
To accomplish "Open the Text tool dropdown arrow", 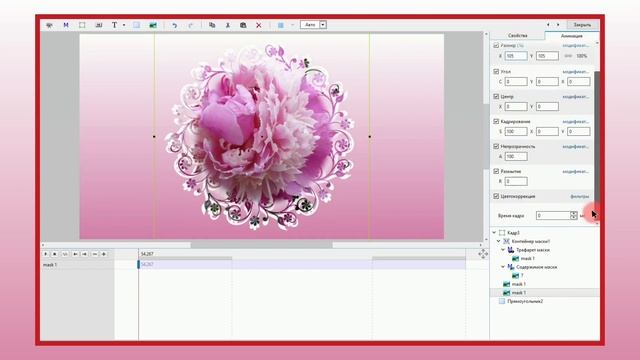I will point(124,25).
